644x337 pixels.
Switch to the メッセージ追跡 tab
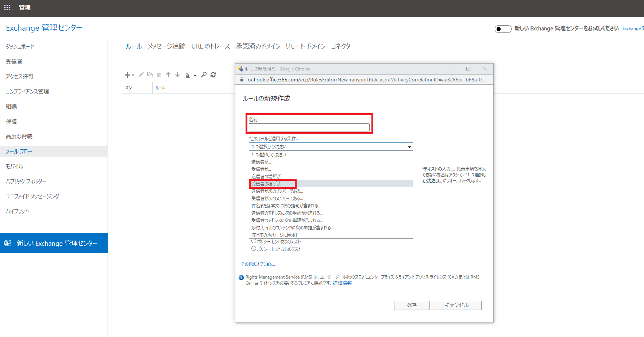point(166,46)
